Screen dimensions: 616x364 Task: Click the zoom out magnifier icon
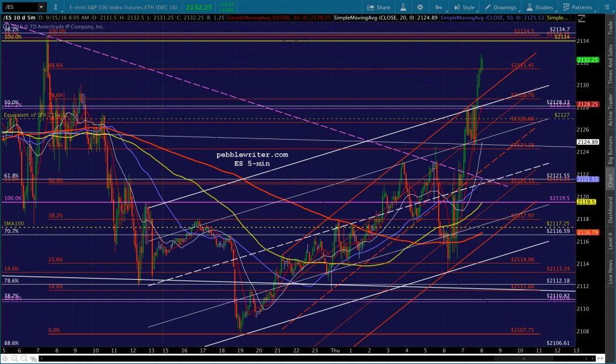click(24, 359)
